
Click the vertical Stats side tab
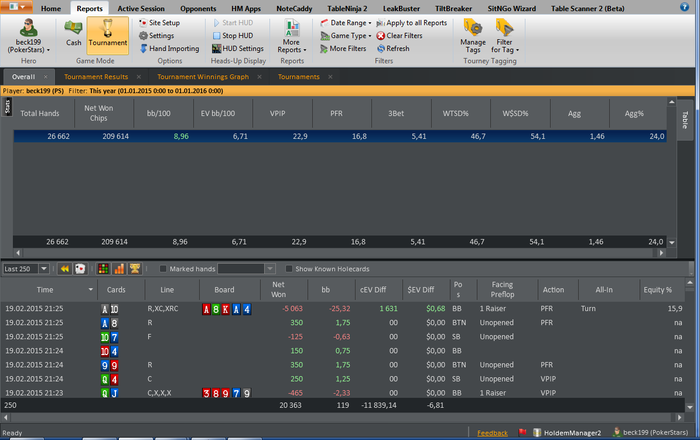point(7,107)
